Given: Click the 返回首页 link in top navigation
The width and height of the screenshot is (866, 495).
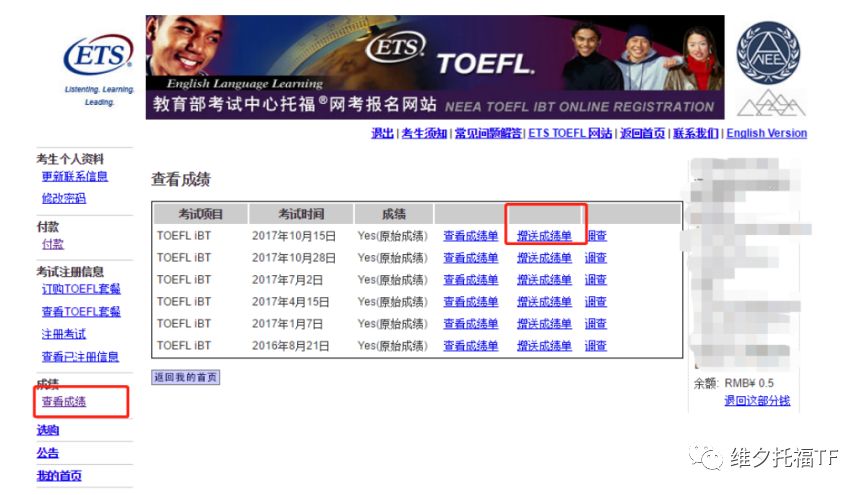Looking at the screenshot, I should [x=642, y=133].
